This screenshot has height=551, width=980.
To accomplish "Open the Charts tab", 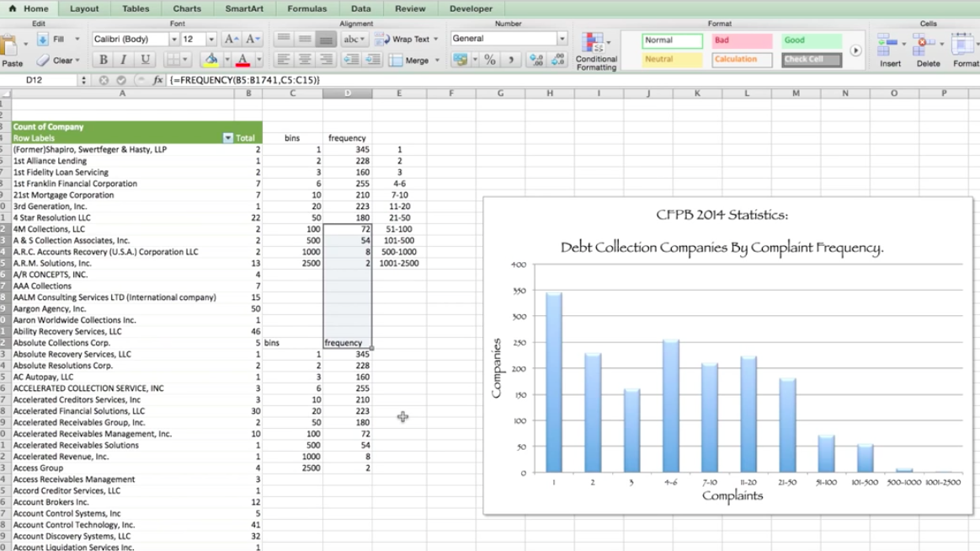I will point(187,8).
